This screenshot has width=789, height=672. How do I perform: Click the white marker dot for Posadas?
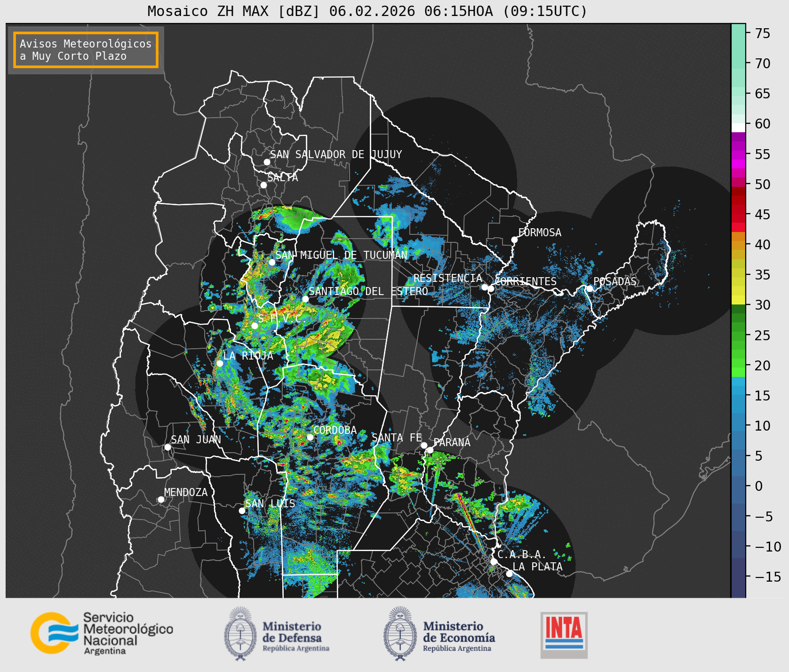click(x=590, y=288)
